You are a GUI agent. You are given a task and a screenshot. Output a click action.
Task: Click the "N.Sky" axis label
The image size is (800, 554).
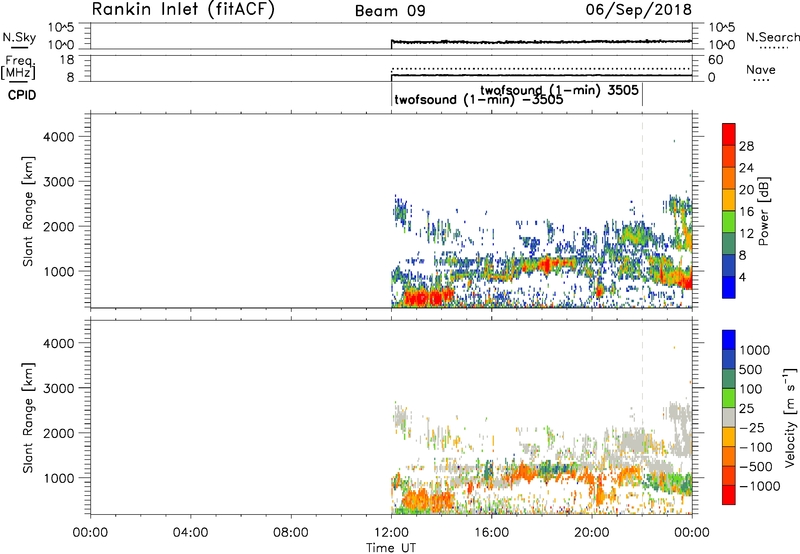click(19, 37)
